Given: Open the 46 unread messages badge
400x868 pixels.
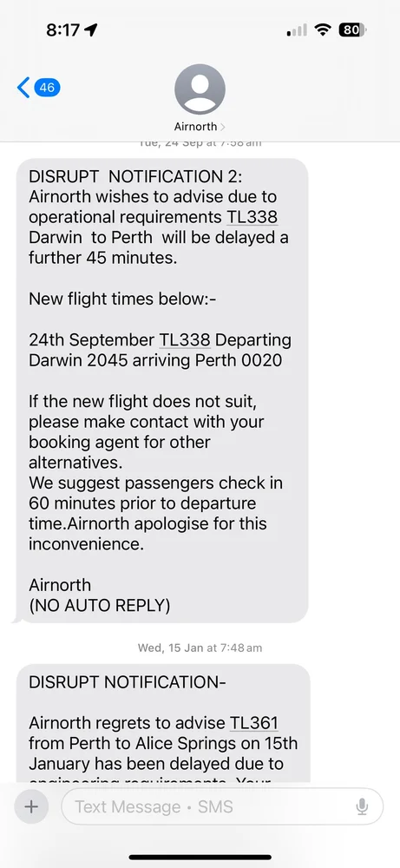Looking at the screenshot, I should [x=47, y=88].
